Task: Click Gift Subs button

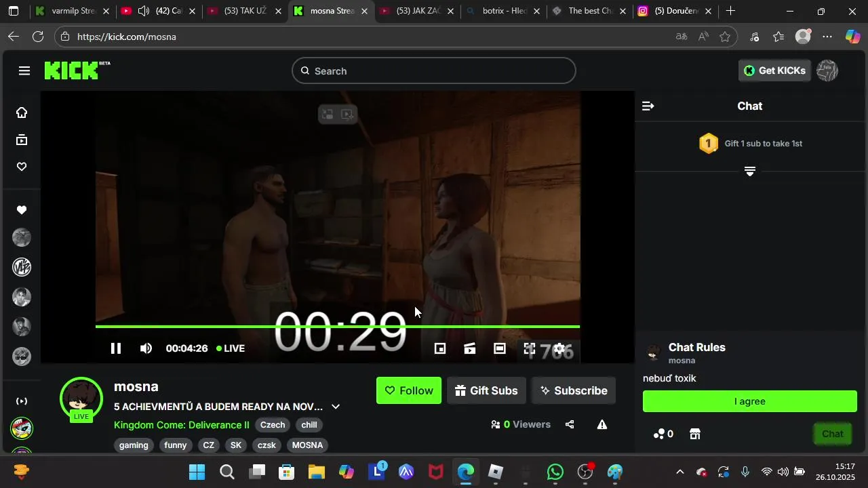Action: [486, 390]
